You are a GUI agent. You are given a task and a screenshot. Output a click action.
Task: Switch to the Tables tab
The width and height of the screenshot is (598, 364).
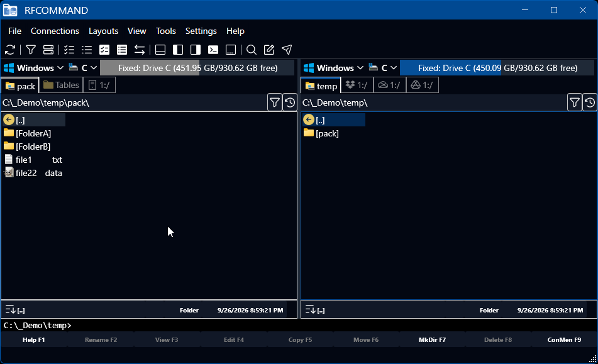pyautogui.click(x=61, y=85)
